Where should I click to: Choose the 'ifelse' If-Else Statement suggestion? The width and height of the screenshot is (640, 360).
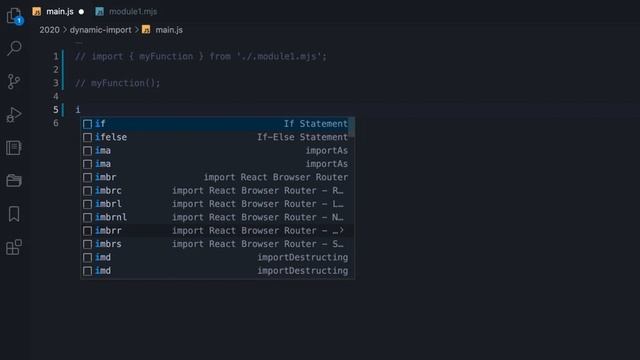(218, 137)
